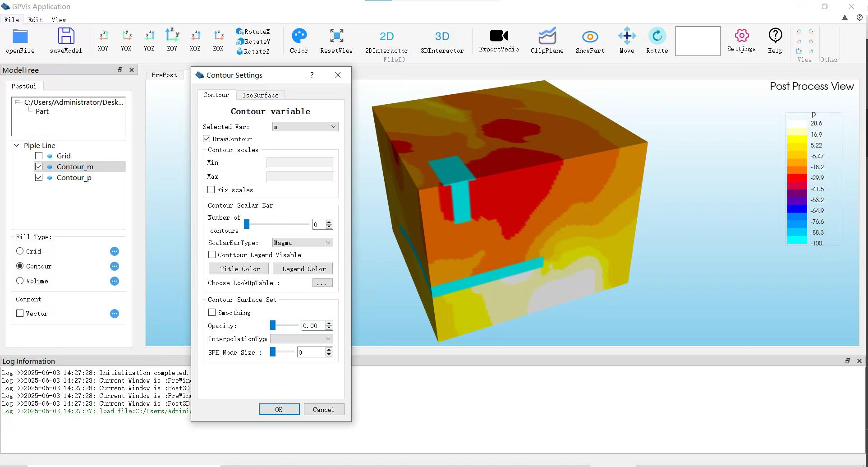Enable the Smoothing checkbox
Viewport: 868px width, 467px height.
point(212,312)
